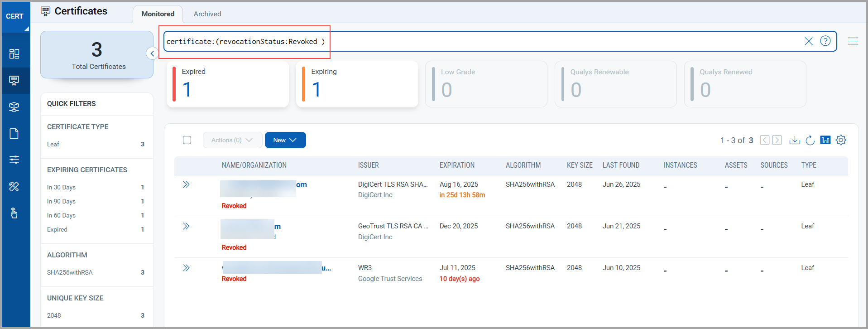Collapse the quick filters side panel
The width and height of the screenshot is (868, 329).
coord(153,53)
